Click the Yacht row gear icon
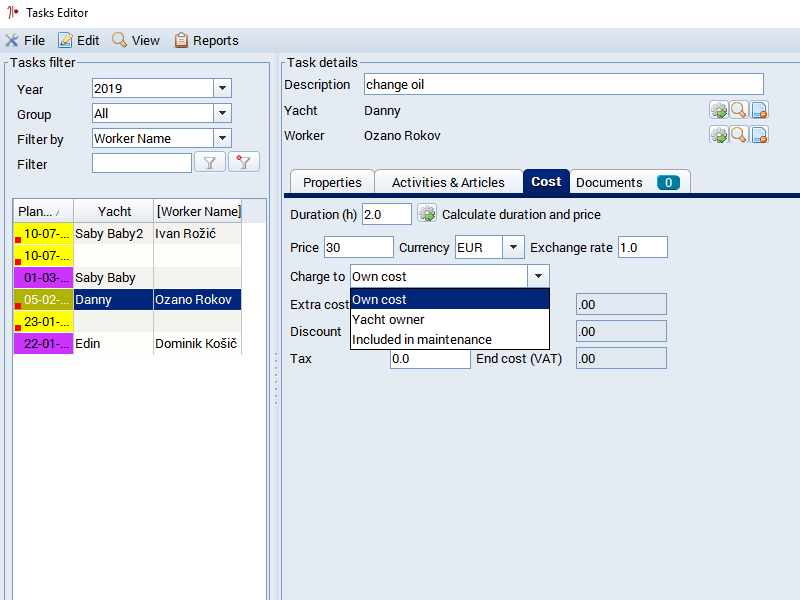The width and height of the screenshot is (800, 600). pos(718,110)
